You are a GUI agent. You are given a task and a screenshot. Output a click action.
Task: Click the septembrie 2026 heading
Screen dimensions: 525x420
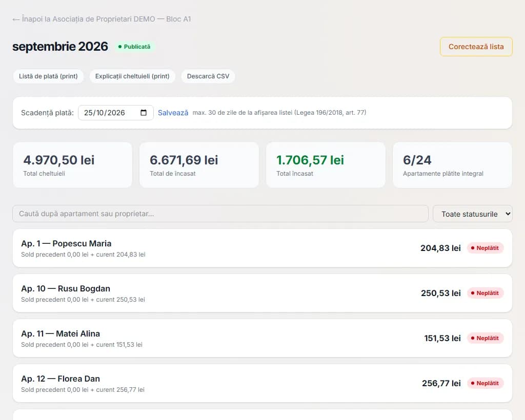coord(60,47)
